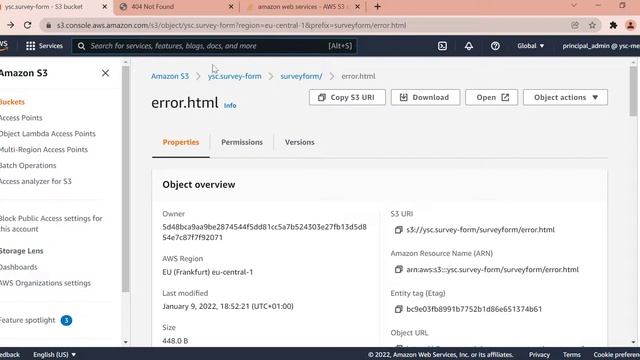This screenshot has height=360, width=640.
Task: Select the S3 URI text s3://ysc.survey-form/surveyform/error.html
Action: (480, 230)
